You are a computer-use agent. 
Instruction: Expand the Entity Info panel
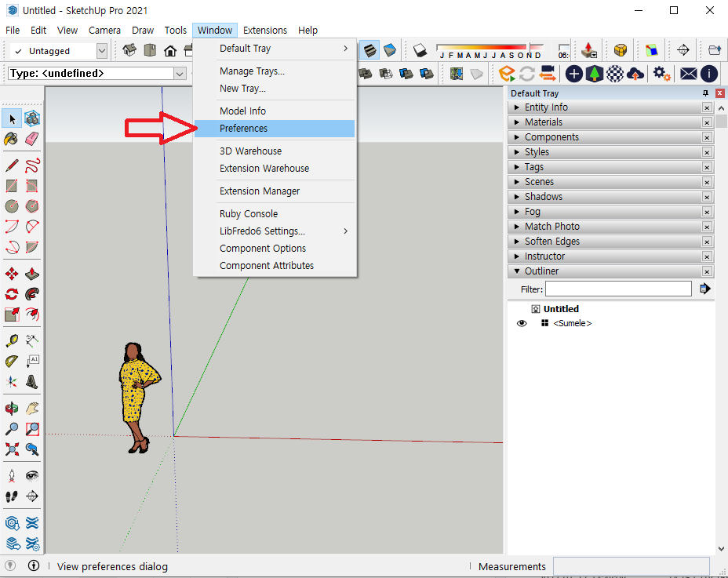[517, 107]
